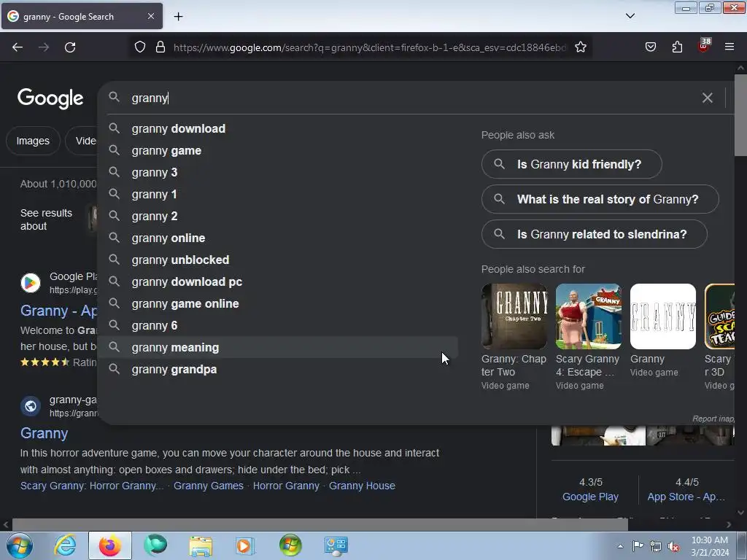The image size is (747, 560).
Task: Click the address bar URL
Action: pyautogui.click(x=370, y=47)
